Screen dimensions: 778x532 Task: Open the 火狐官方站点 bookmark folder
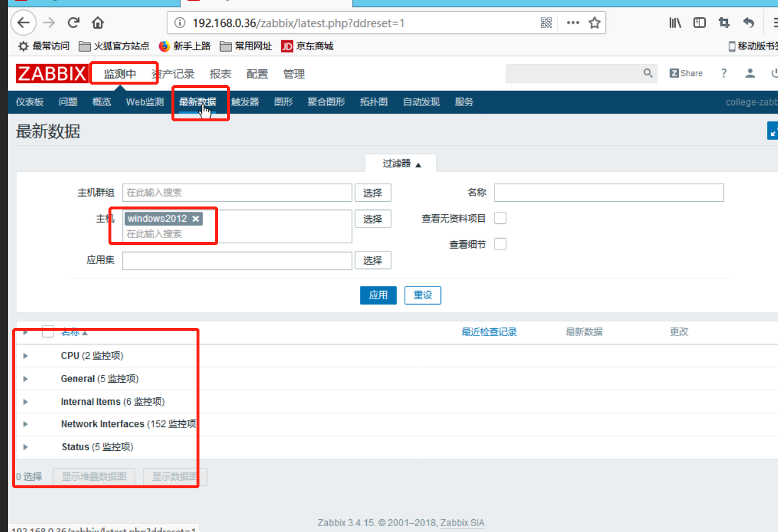click(114, 46)
